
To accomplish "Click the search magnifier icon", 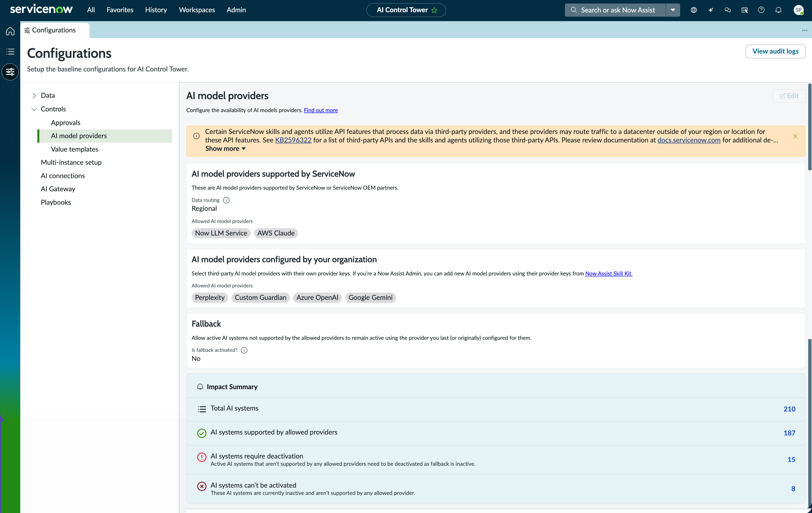I will (574, 10).
